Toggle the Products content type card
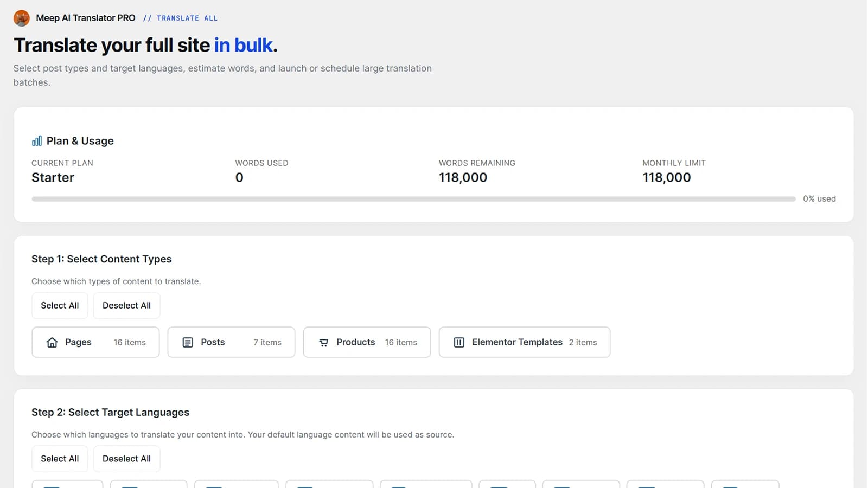The height and width of the screenshot is (488, 868). (x=367, y=342)
